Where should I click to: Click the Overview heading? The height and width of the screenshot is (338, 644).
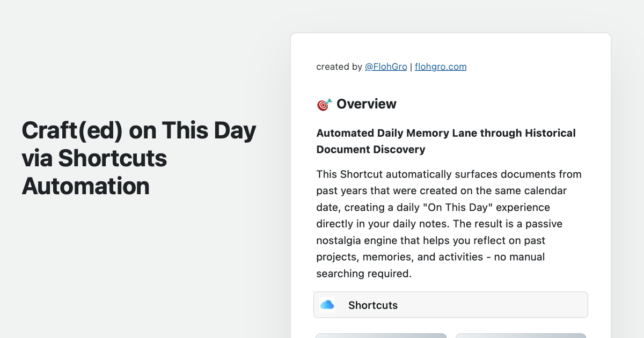click(x=366, y=104)
